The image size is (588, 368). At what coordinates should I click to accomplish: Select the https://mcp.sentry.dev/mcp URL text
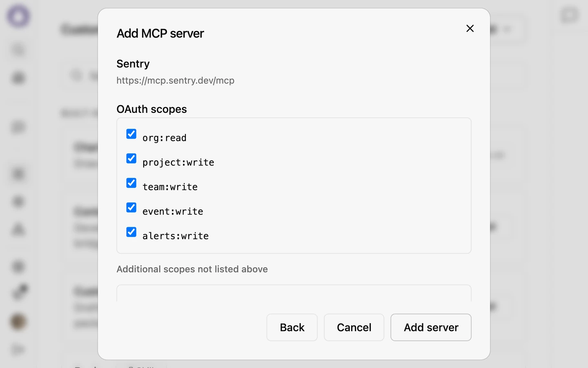pos(176,80)
